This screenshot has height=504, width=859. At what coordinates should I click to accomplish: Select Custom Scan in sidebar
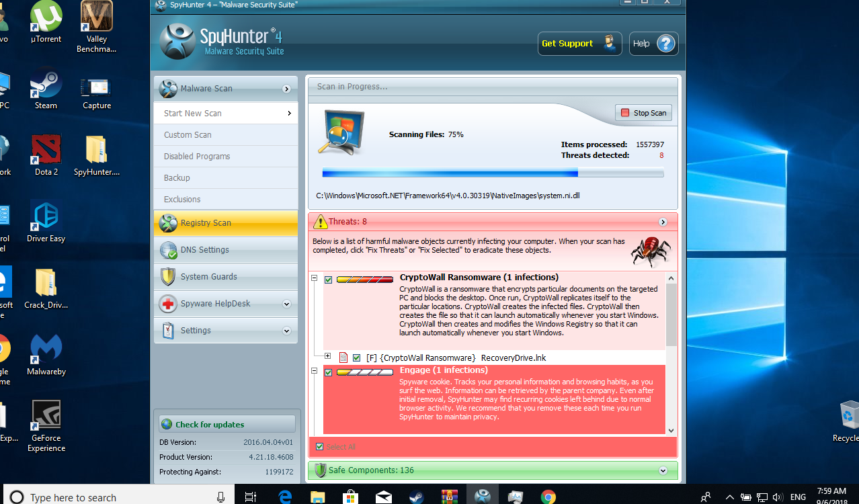(226, 134)
